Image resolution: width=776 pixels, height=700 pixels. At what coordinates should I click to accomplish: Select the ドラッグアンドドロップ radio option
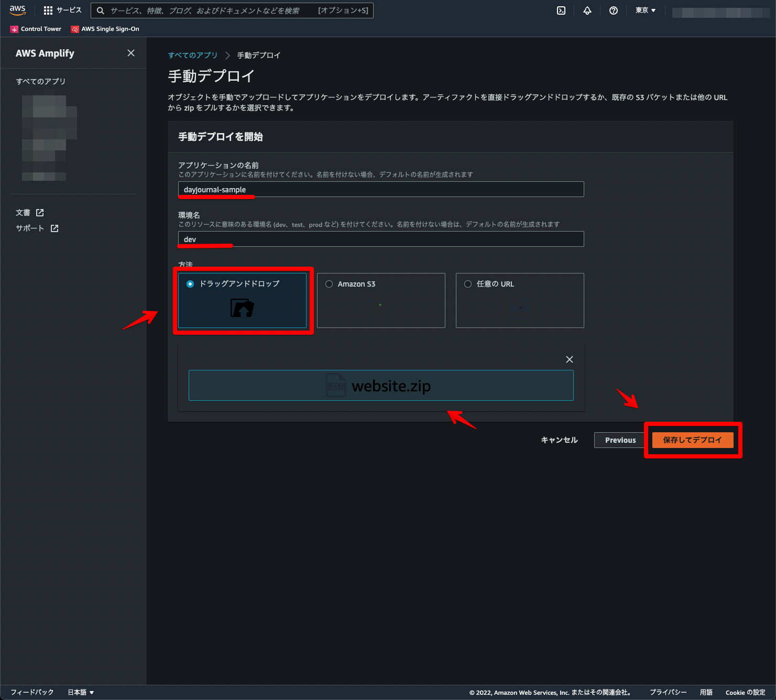pos(190,283)
